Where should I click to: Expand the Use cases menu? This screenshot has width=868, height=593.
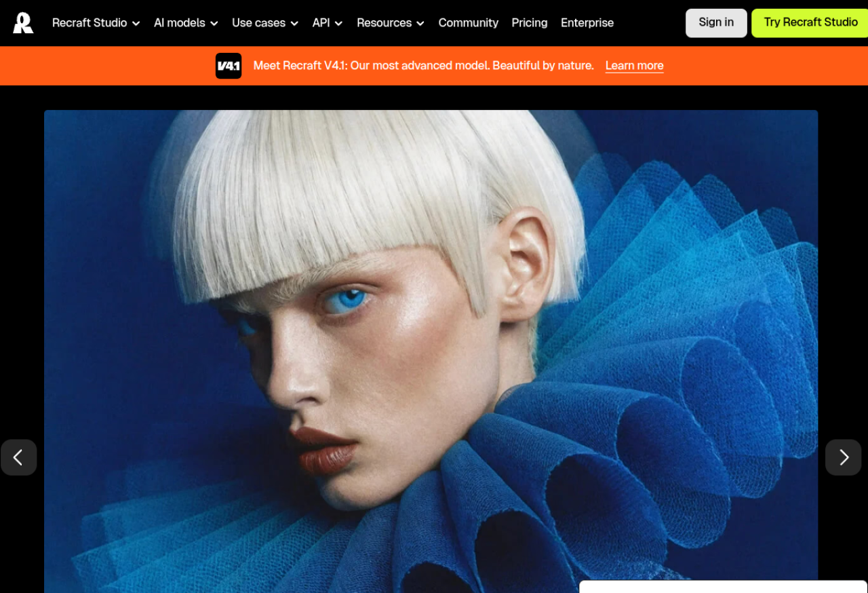click(265, 23)
